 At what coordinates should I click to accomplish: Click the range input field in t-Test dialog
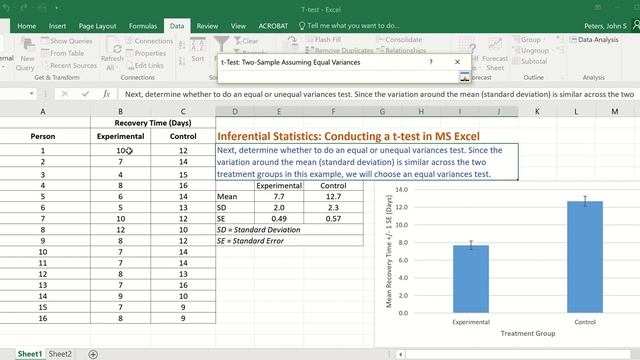click(x=339, y=77)
